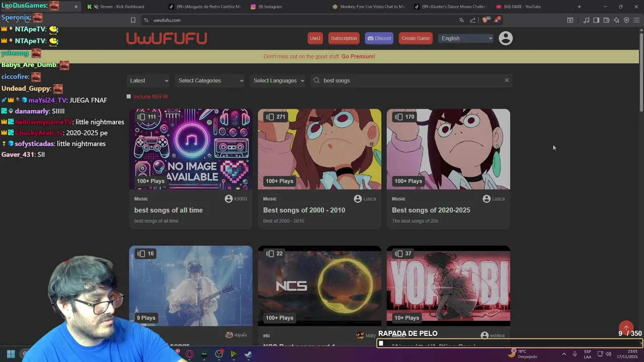Open the NCS thumbnail game
Image resolution: width=644 pixels, height=362 pixels.
pos(319,286)
